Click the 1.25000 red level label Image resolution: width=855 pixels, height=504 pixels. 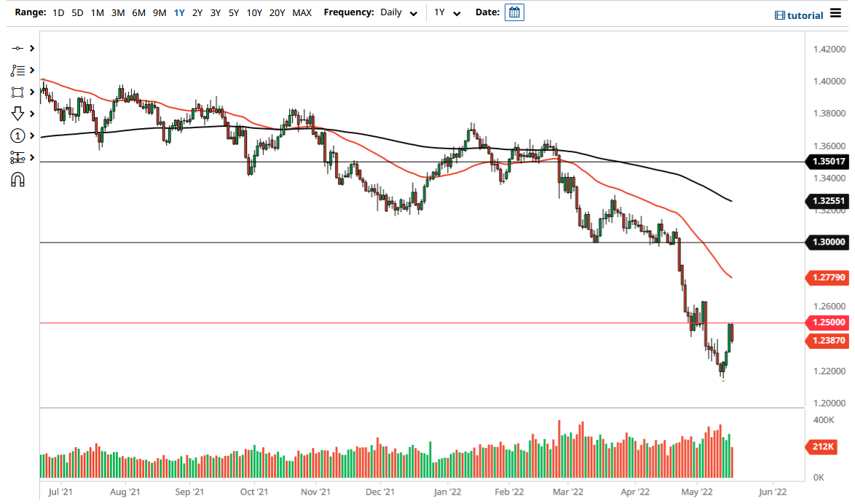[x=827, y=323]
